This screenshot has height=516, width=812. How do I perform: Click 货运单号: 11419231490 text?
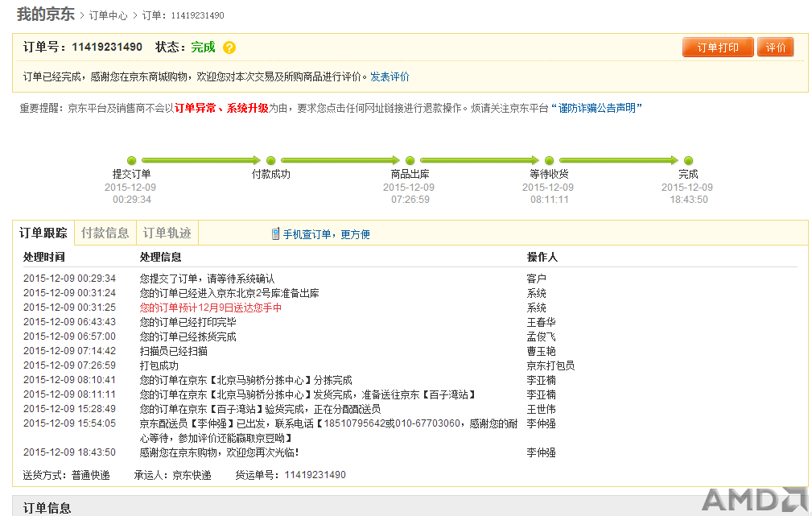291,475
